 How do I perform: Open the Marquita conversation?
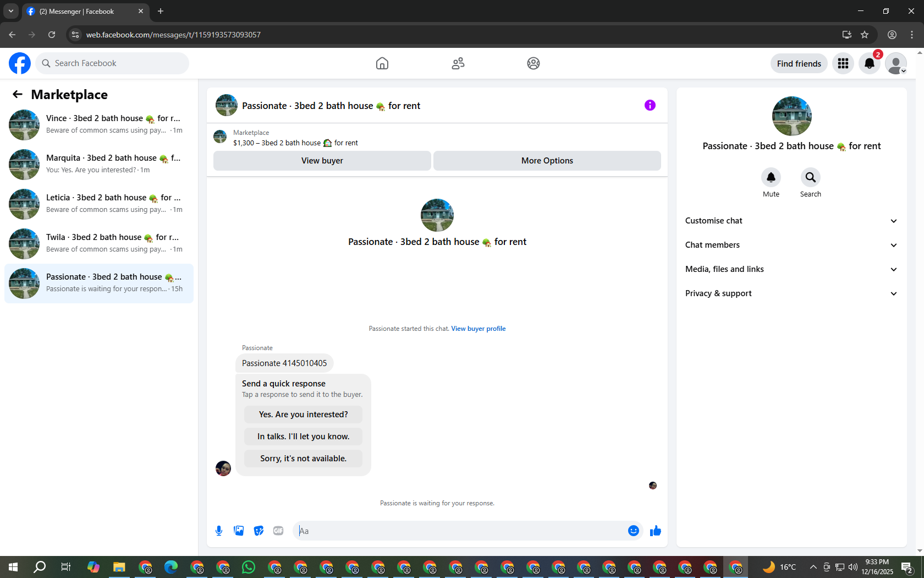coord(99,164)
